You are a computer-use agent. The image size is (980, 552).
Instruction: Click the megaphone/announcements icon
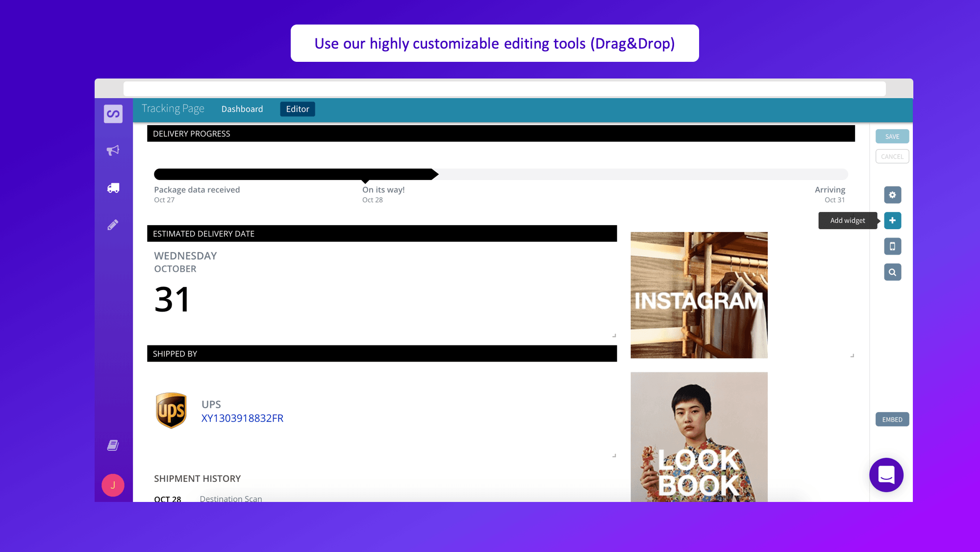pyautogui.click(x=112, y=150)
